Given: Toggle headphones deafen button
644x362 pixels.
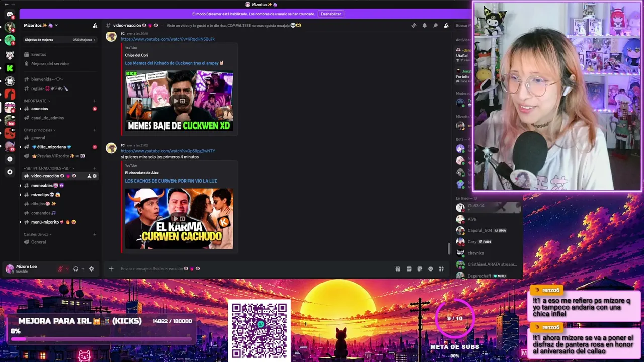Looking at the screenshot, I should coord(76,269).
